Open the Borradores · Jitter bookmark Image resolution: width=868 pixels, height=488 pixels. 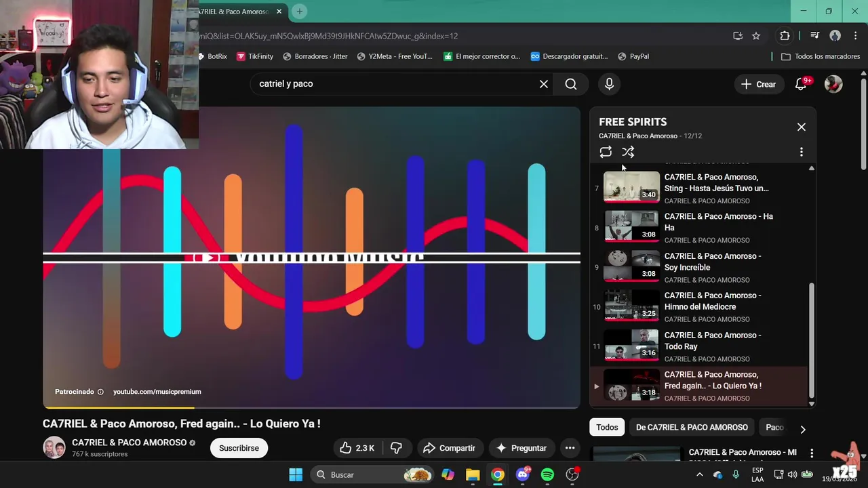[315, 56]
